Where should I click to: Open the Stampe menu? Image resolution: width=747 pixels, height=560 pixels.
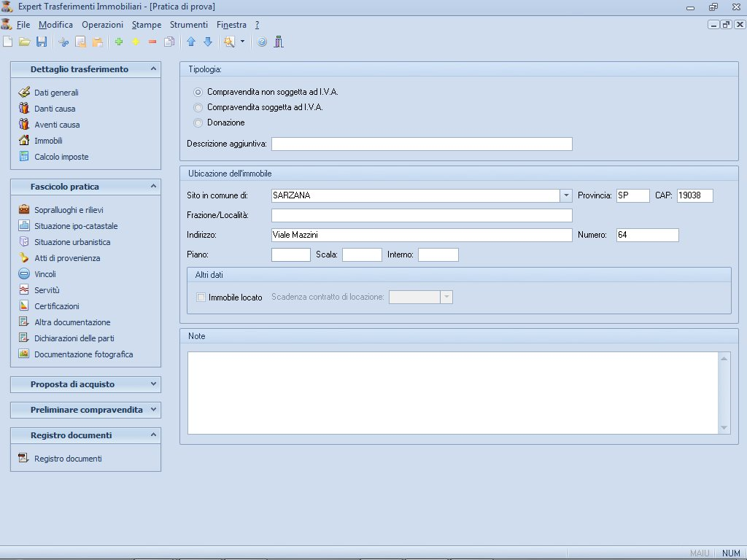tap(147, 25)
